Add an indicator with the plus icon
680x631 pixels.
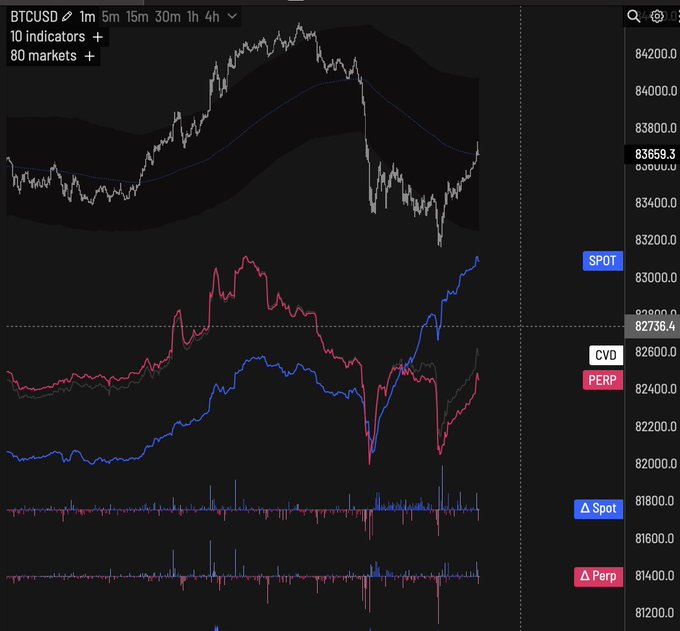tap(98, 37)
